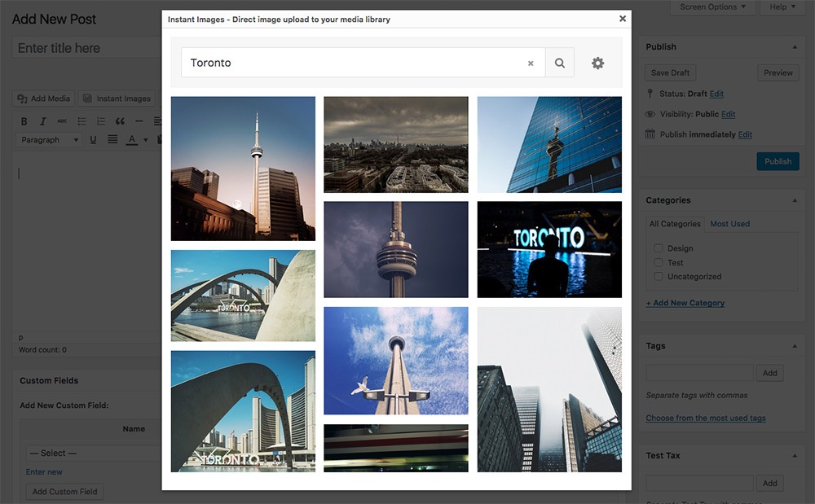This screenshot has height=504, width=815.
Task: Edit the post Visibility
Action: [728, 114]
